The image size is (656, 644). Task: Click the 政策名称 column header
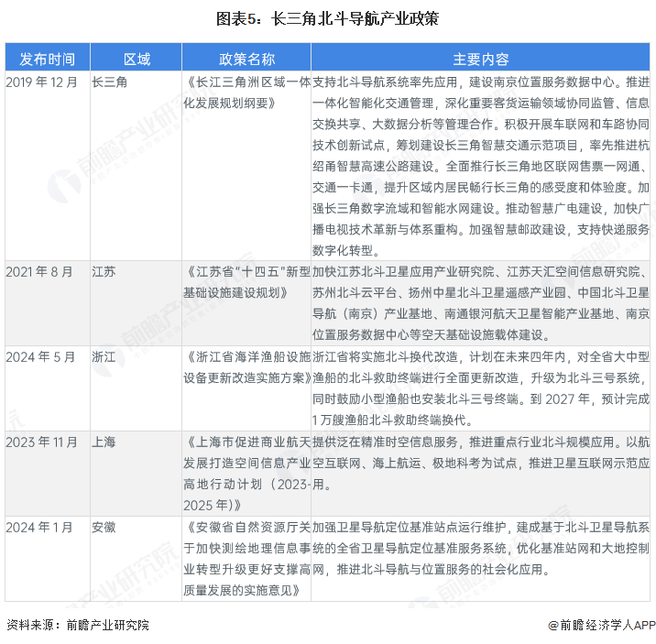click(246, 59)
